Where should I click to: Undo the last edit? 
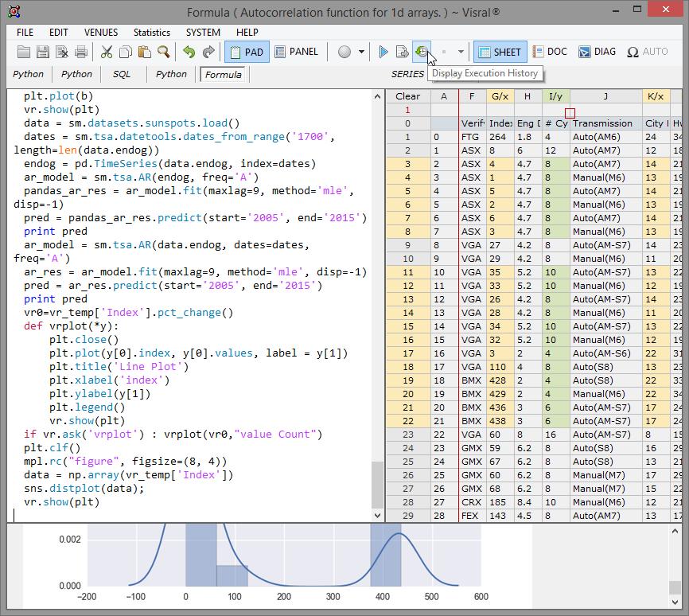189,53
